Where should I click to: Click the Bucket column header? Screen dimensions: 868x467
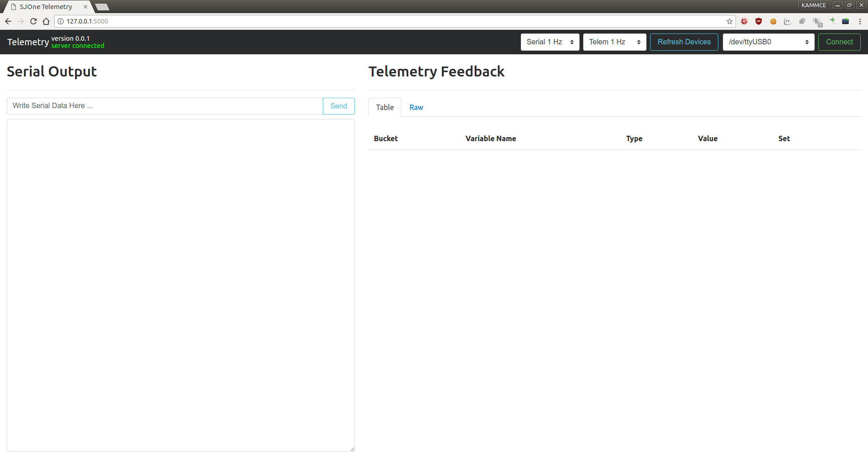(386, 138)
